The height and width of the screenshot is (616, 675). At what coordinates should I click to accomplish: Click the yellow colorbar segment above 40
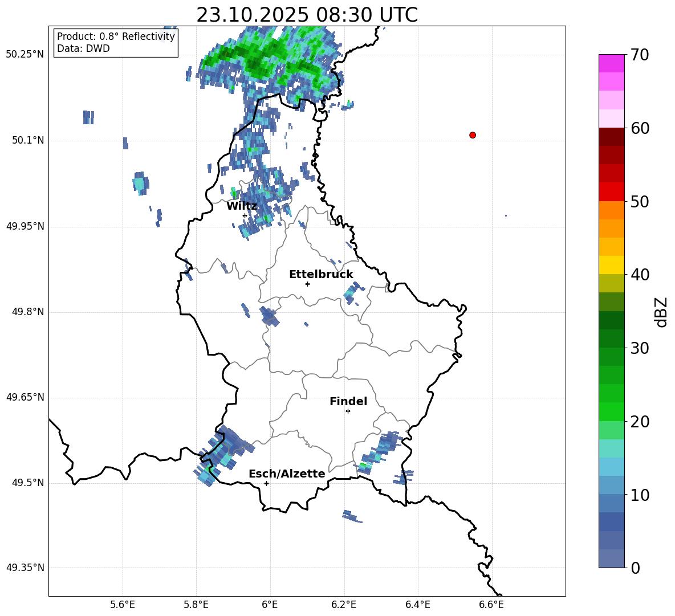[612, 265]
